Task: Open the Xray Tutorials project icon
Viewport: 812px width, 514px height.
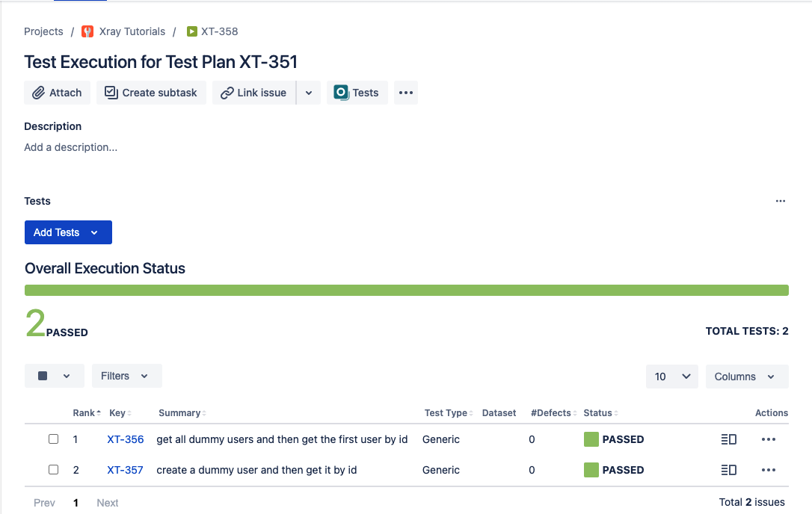Action: (x=87, y=31)
